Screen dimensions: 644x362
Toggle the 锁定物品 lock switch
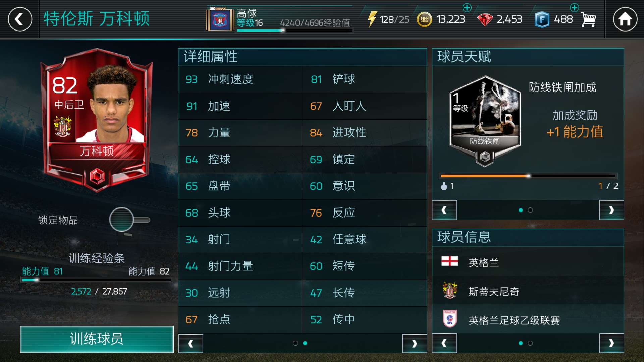(x=129, y=220)
